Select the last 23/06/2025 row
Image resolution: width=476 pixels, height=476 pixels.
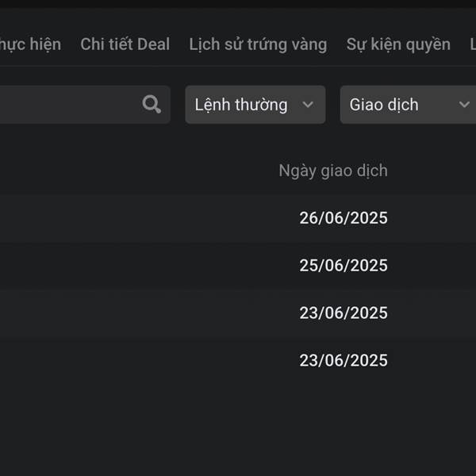[x=238, y=360]
